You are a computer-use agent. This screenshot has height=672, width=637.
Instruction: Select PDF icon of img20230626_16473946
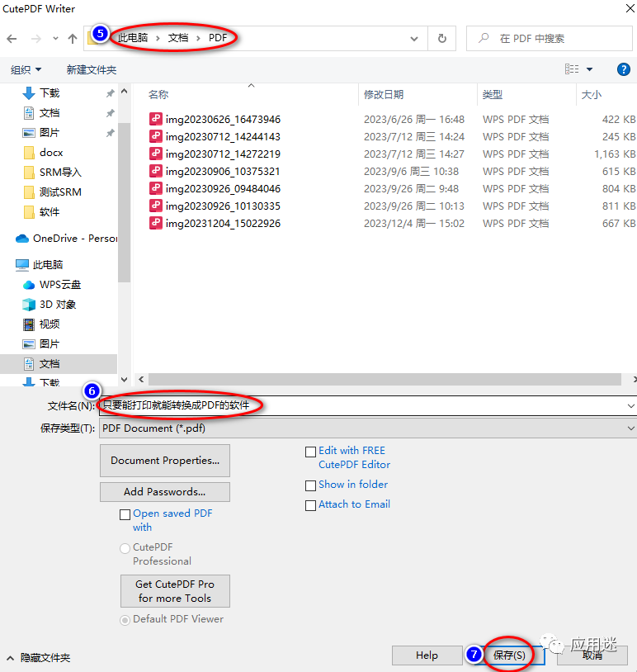tap(155, 119)
